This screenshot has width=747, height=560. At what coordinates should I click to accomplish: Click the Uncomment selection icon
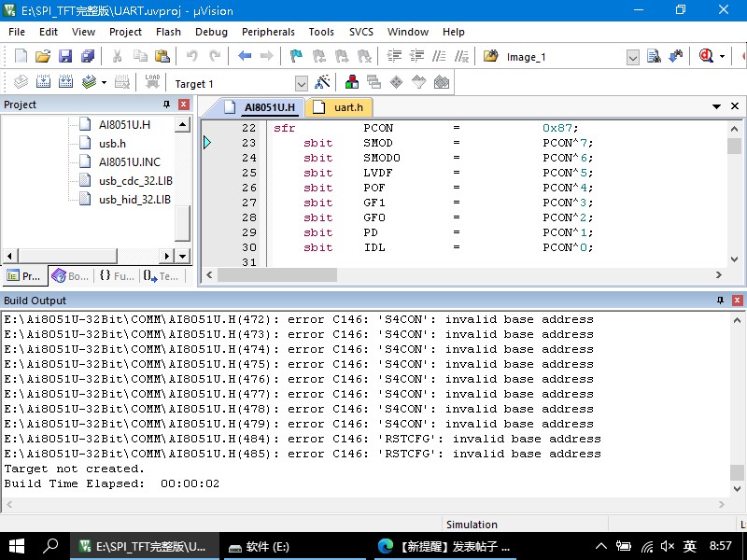461,56
